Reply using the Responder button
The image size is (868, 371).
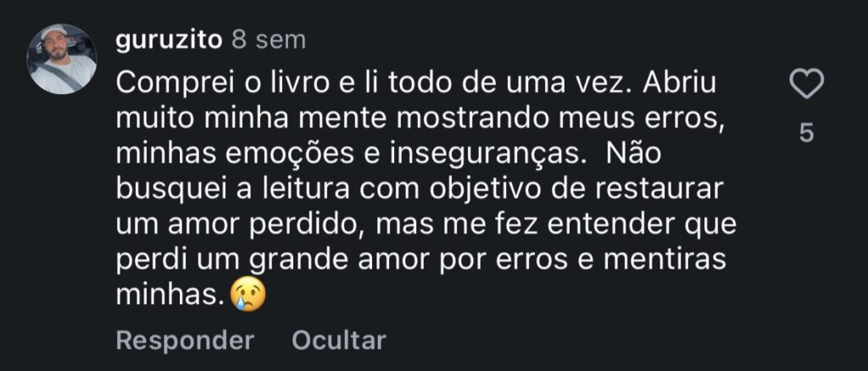pyautogui.click(x=185, y=341)
